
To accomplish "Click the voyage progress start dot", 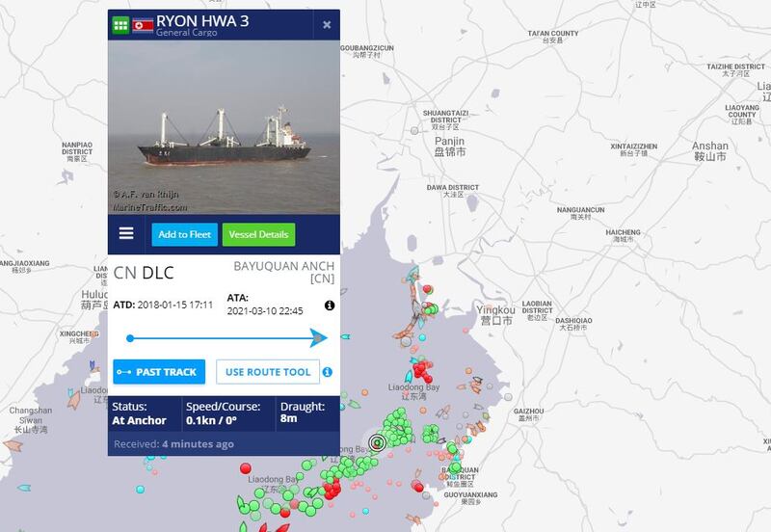I will coord(130,338).
